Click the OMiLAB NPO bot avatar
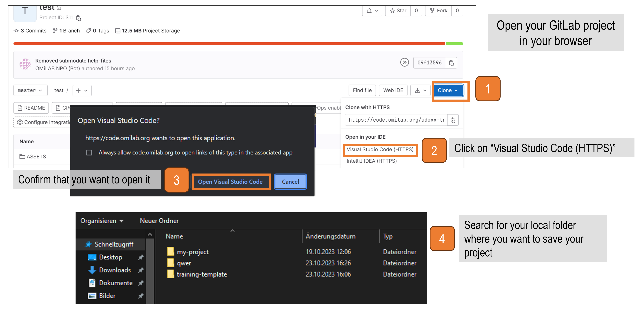 pyautogui.click(x=25, y=64)
